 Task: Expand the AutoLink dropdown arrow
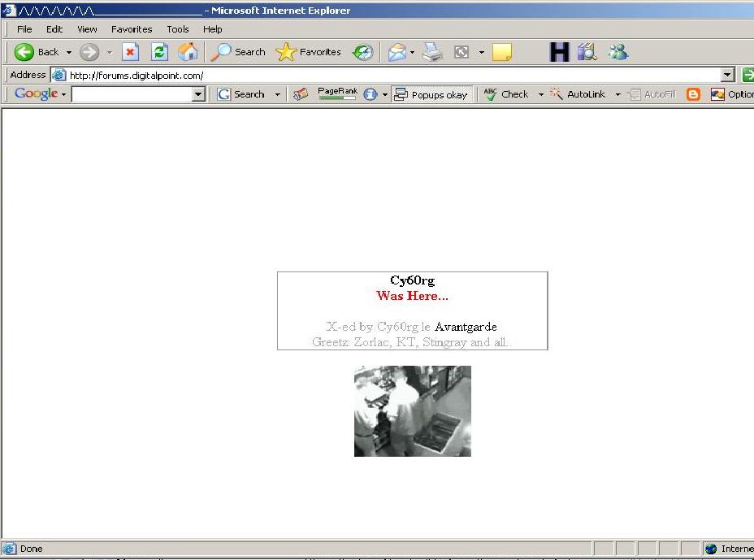[618, 94]
